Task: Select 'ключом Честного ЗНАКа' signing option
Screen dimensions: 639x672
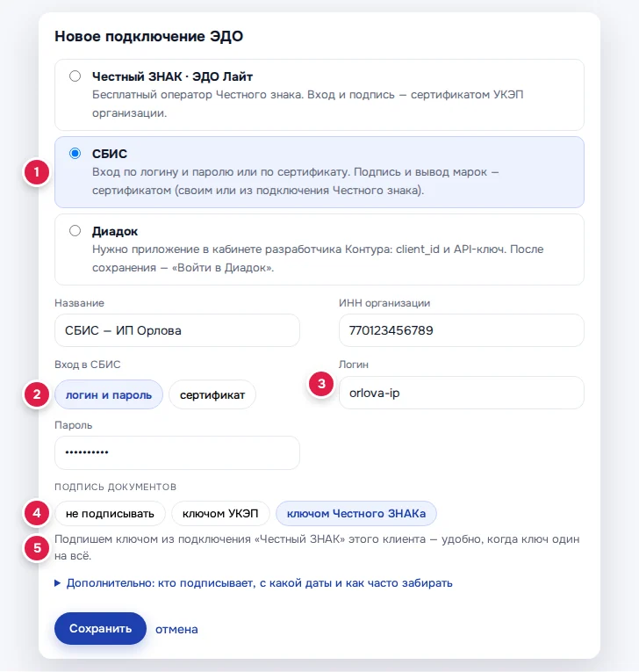Action: pos(356,513)
